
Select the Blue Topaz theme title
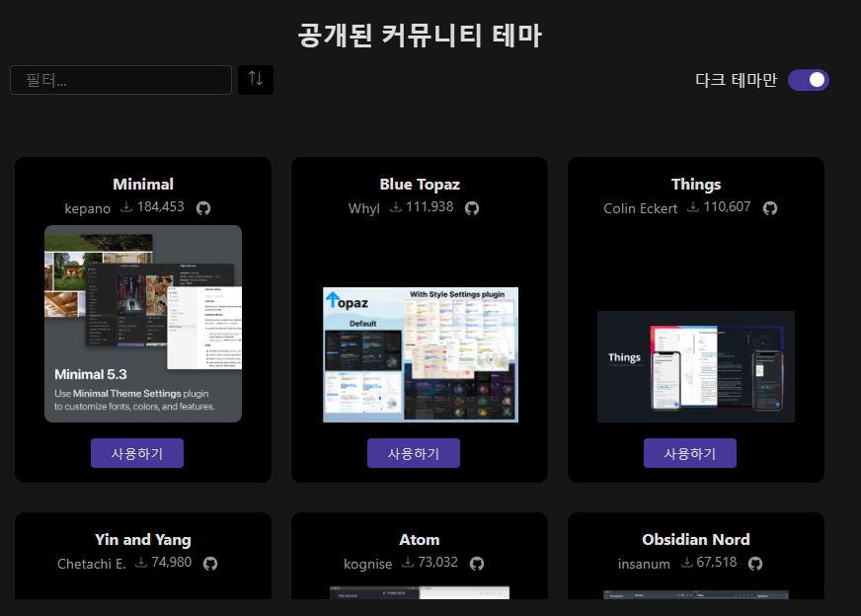click(x=420, y=185)
